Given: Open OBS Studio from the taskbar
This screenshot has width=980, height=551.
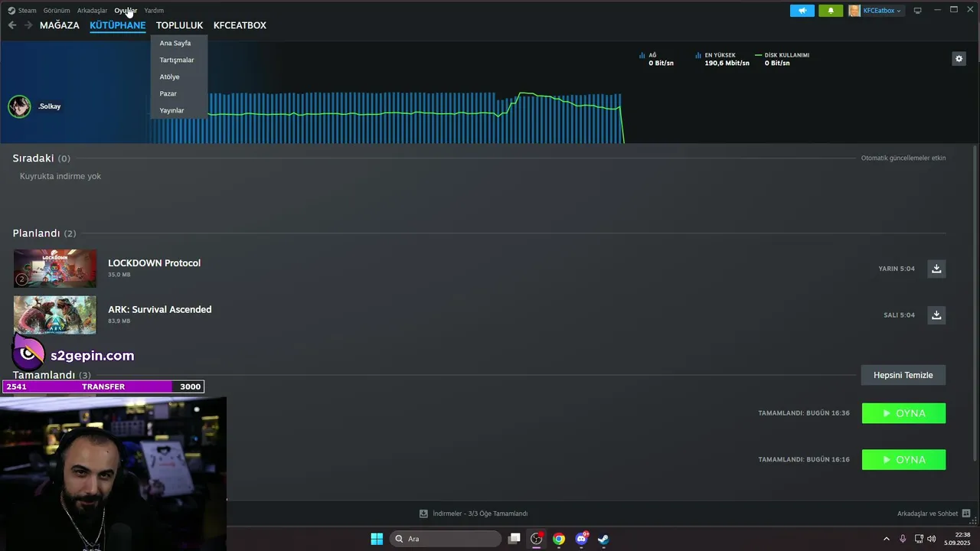Looking at the screenshot, I should pyautogui.click(x=537, y=539).
